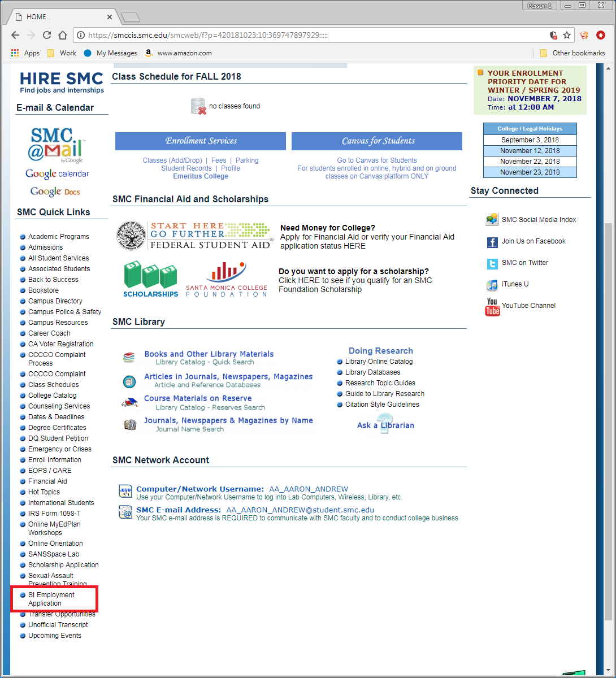This screenshot has width=616, height=678.
Task: Open the Fees link
Action: (x=219, y=160)
